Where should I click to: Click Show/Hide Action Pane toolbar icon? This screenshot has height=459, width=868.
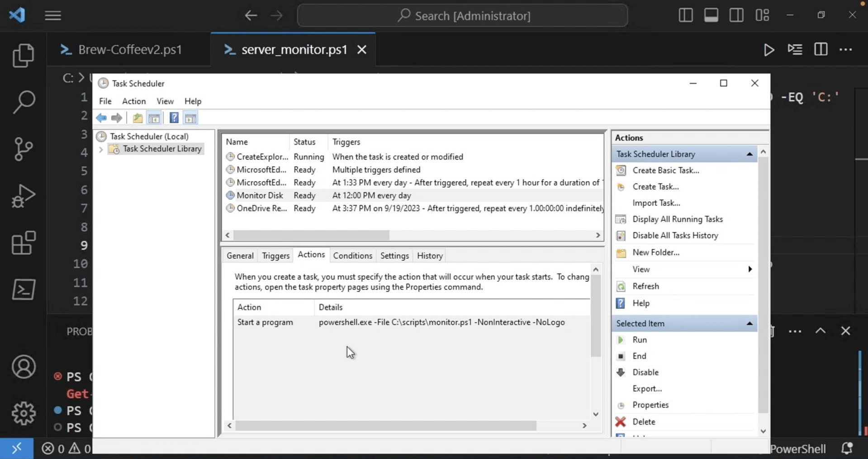tap(191, 118)
